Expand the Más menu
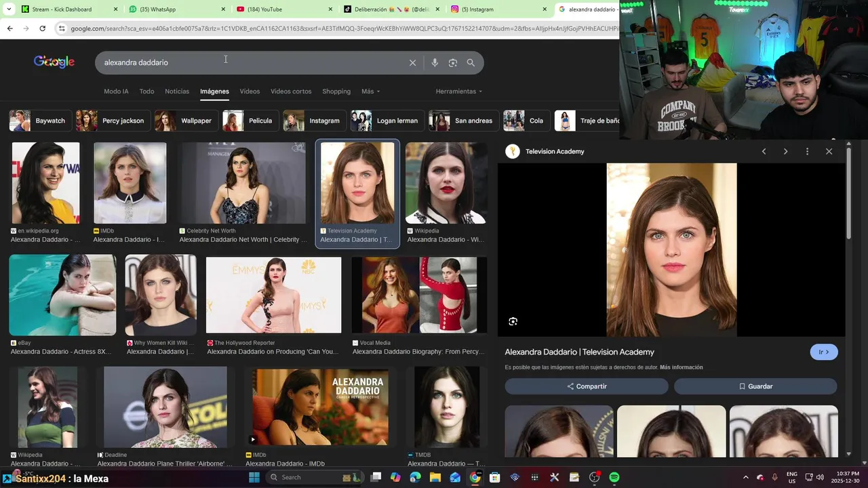868x488 pixels. (x=370, y=91)
